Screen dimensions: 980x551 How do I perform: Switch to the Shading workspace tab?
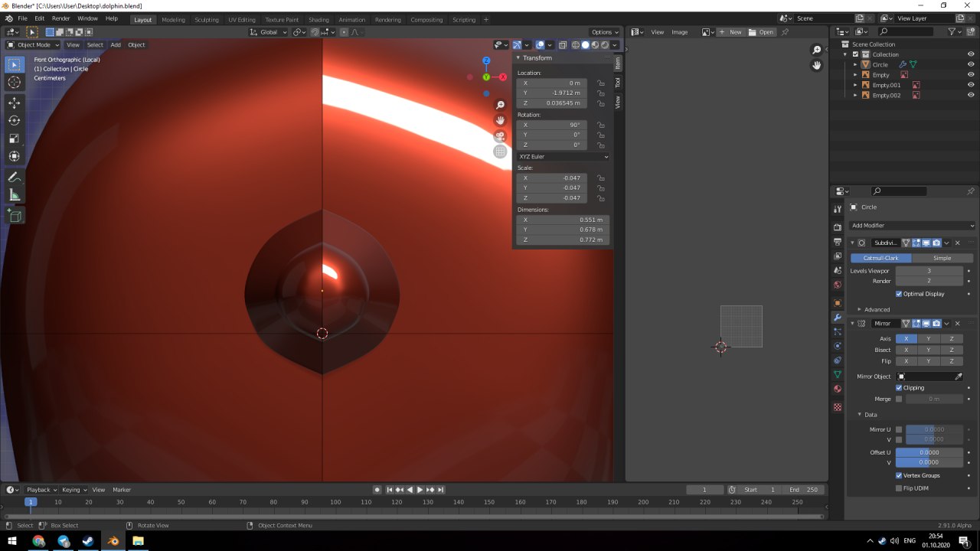(318, 20)
